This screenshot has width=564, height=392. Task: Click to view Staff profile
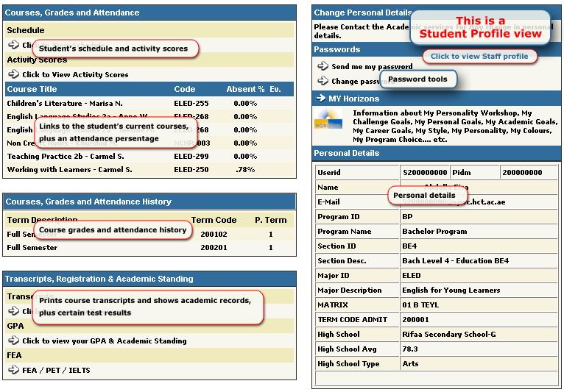[x=479, y=56]
